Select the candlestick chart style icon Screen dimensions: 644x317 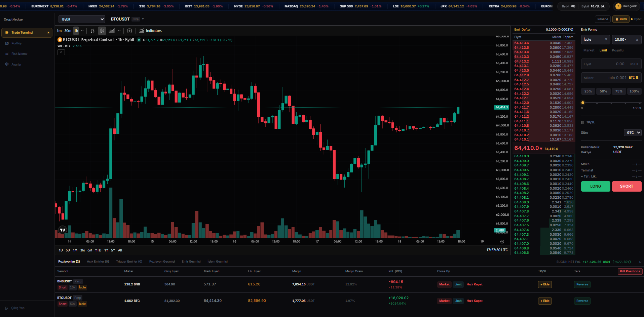click(x=102, y=31)
